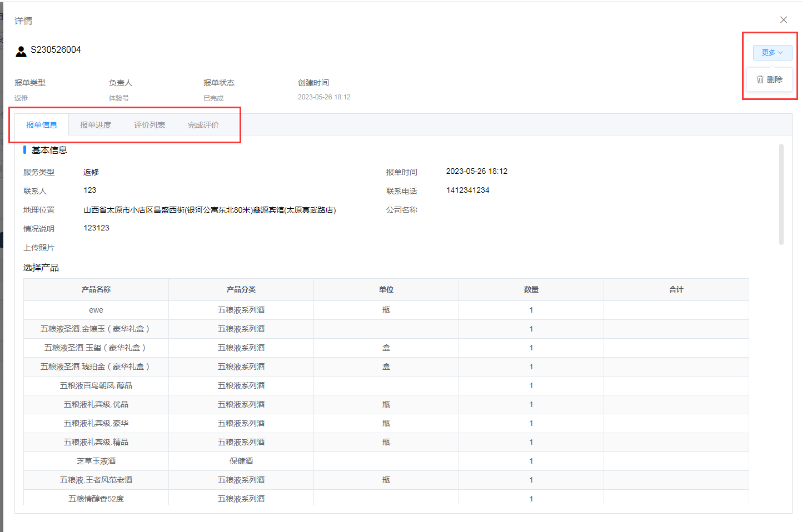Image resolution: width=802 pixels, height=532 pixels.
Task: Click the chevron arrow on 更多
Action: [781, 53]
